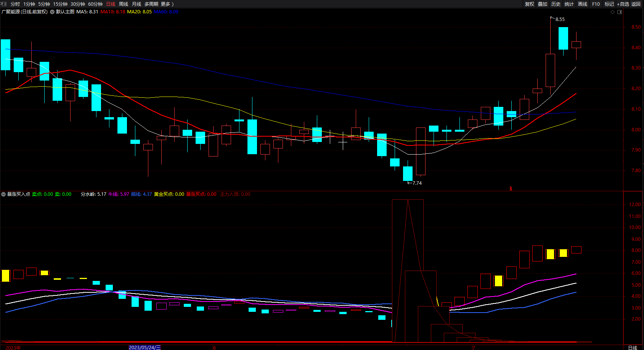Switch to 分时 view

click(x=15, y=4)
